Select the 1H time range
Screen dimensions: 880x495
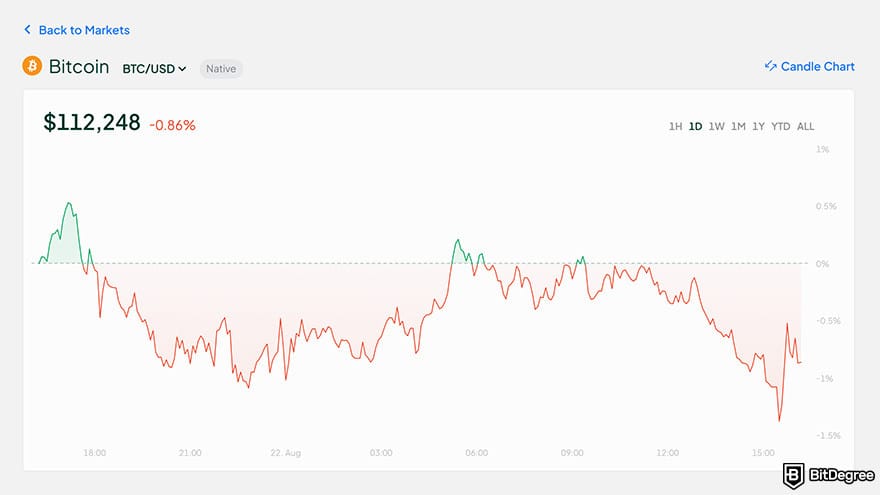pyautogui.click(x=675, y=126)
